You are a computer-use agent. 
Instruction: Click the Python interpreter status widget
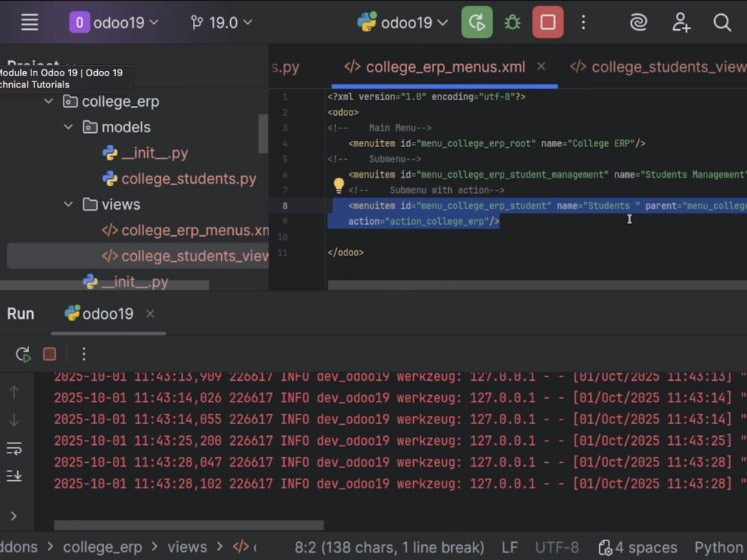720,547
